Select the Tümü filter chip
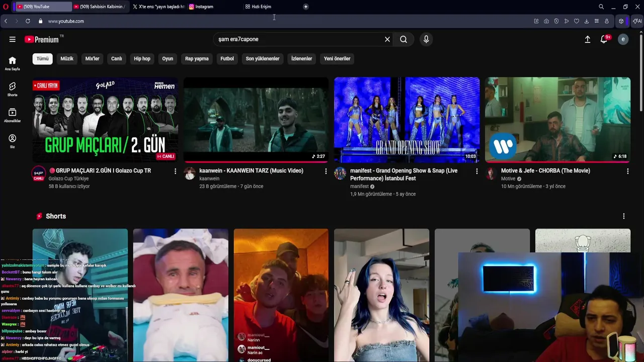Image resolution: width=644 pixels, height=362 pixels. tap(43, 59)
